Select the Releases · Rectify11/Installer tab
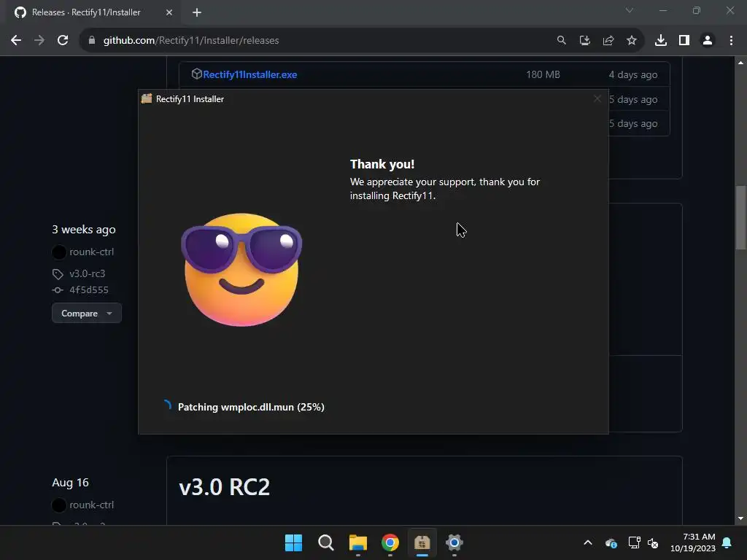The width and height of the screenshot is (747, 560). point(94,12)
